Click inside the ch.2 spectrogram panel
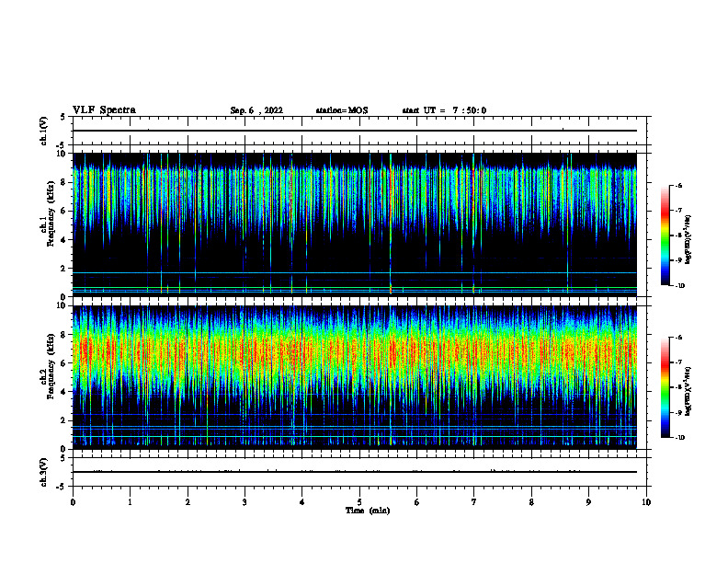 point(355,377)
